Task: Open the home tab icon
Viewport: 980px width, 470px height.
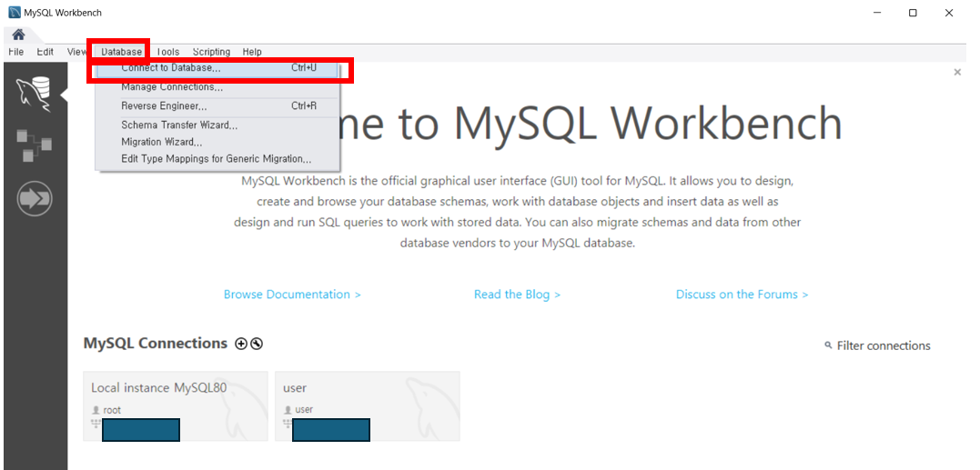Action: click(18, 35)
